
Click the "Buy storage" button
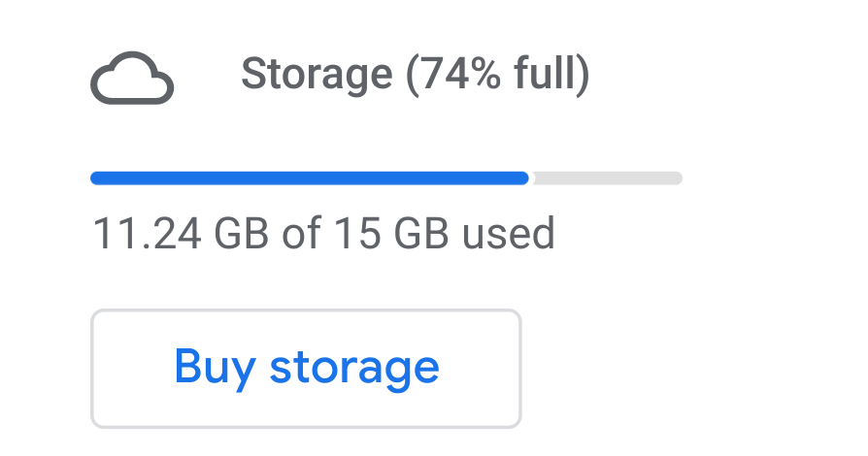306,368
